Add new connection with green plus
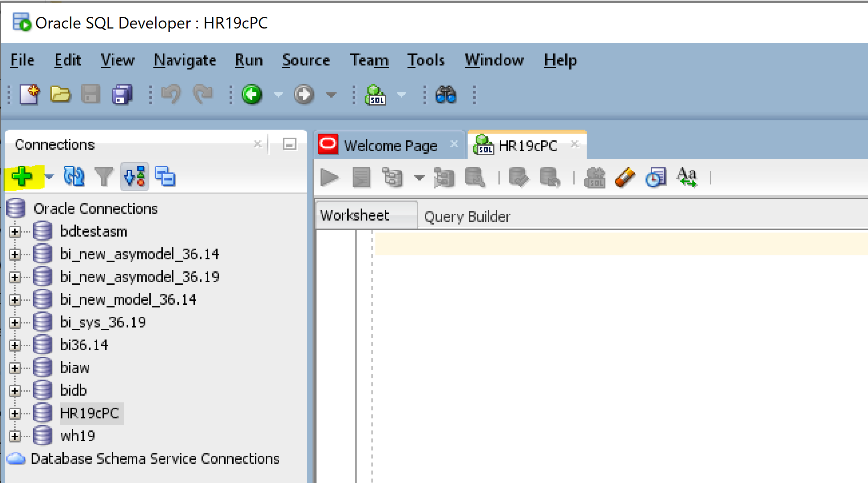 point(22,177)
